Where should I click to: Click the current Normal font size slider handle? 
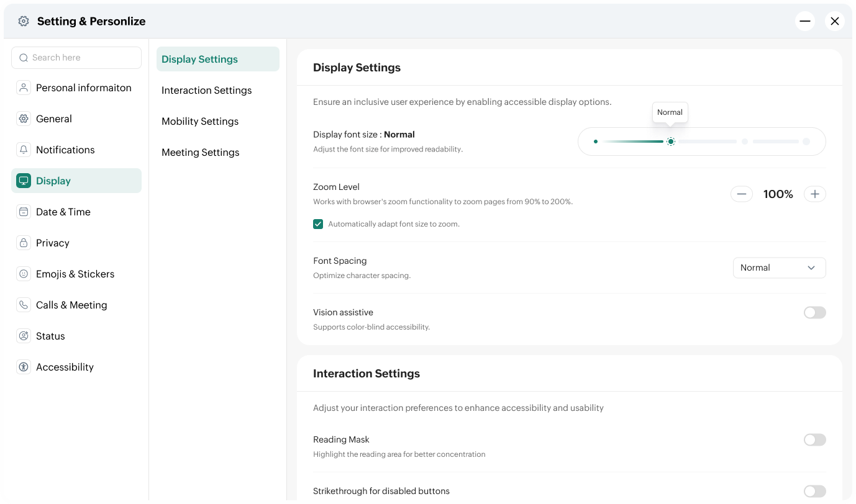pos(671,142)
